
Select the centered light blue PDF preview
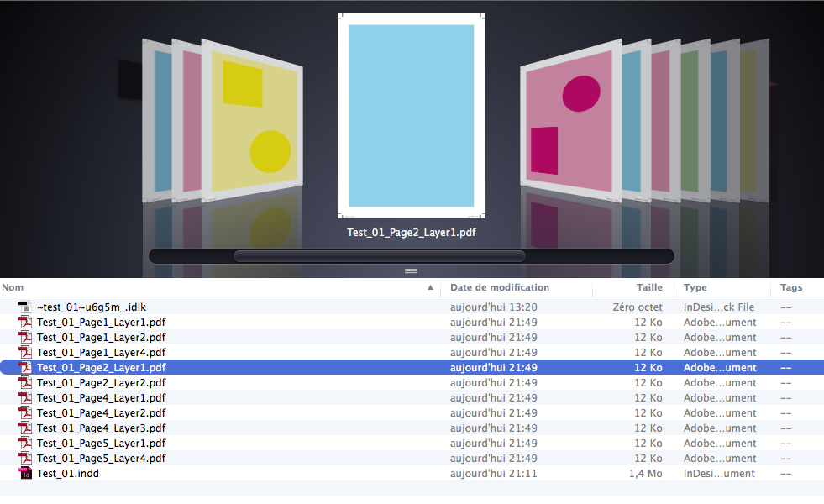tap(412, 116)
